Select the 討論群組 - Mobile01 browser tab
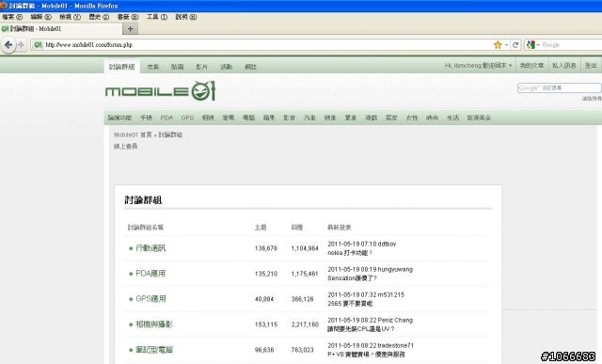This screenshot has height=364, width=602. [x=61, y=29]
